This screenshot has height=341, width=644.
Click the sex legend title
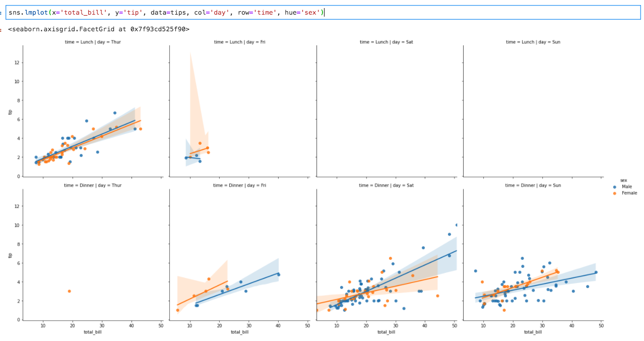point(623,180)
